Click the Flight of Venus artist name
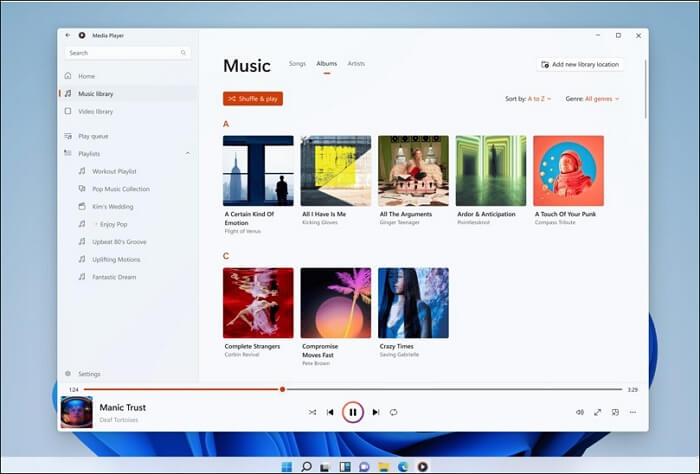Viewport: 700px width, 474px height. (x=243, y=231)
